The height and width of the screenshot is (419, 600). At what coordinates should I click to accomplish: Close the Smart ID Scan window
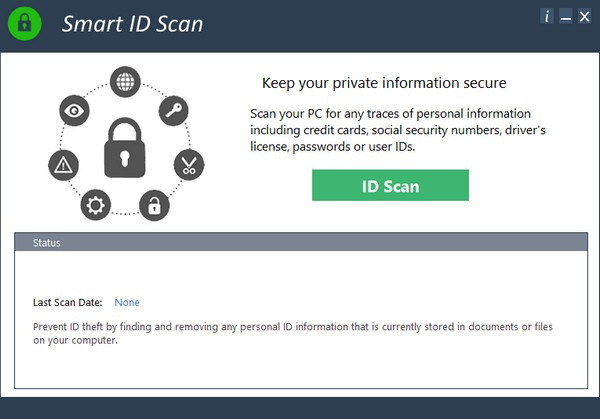tap(584, 16)
